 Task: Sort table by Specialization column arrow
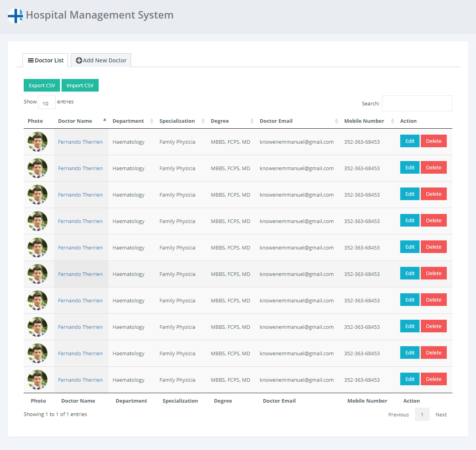(x=203, y=121)
